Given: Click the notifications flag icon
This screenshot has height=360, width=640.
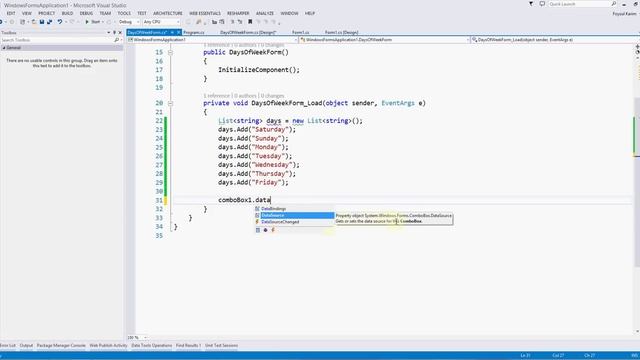Looking at the screenshot, I should click(x=531, y=4).
